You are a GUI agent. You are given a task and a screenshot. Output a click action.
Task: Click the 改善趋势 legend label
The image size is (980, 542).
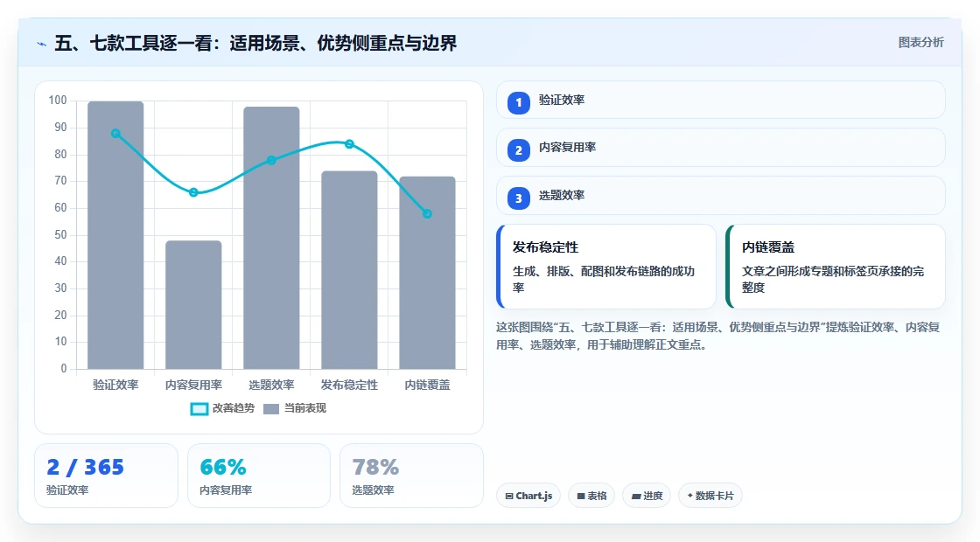pos(233,408)
